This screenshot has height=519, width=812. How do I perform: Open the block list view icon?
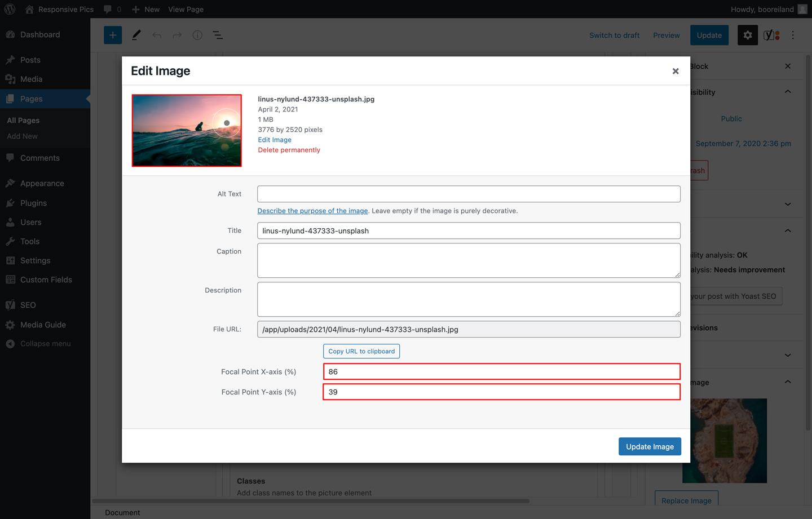(x=218, y=35)
